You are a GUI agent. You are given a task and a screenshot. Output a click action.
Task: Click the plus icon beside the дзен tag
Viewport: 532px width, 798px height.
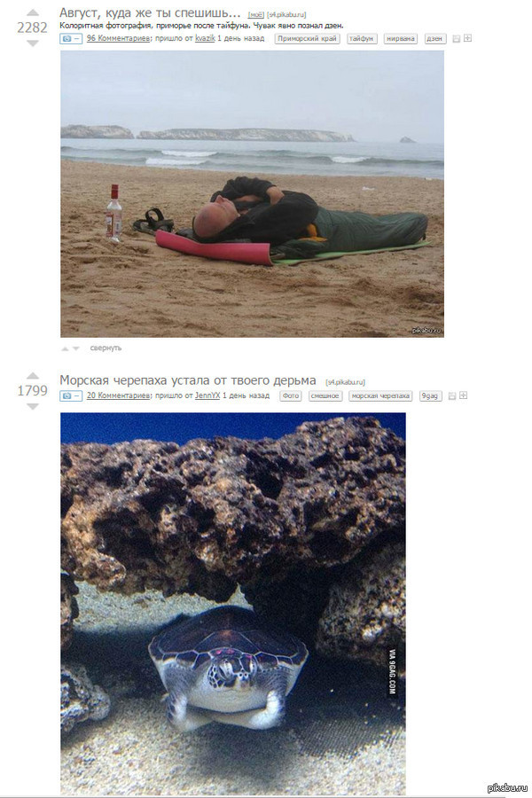[x=468, y=38]
